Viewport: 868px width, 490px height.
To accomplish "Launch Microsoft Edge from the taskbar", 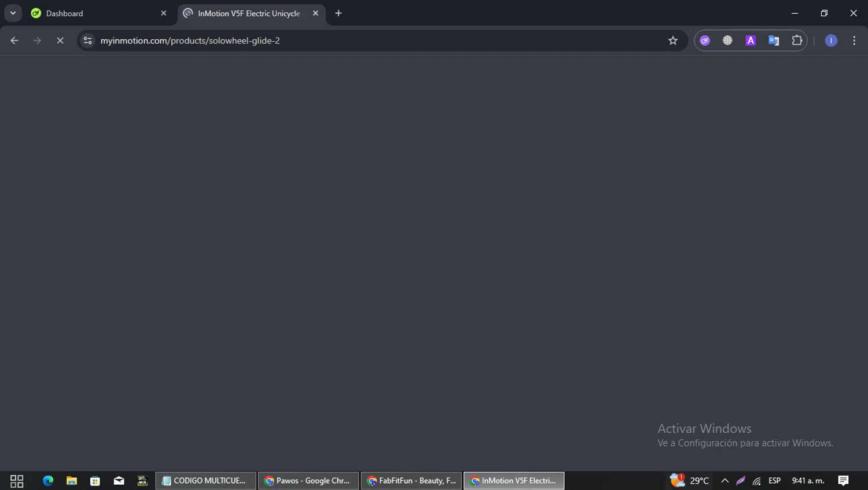I will tap(48, 481).
